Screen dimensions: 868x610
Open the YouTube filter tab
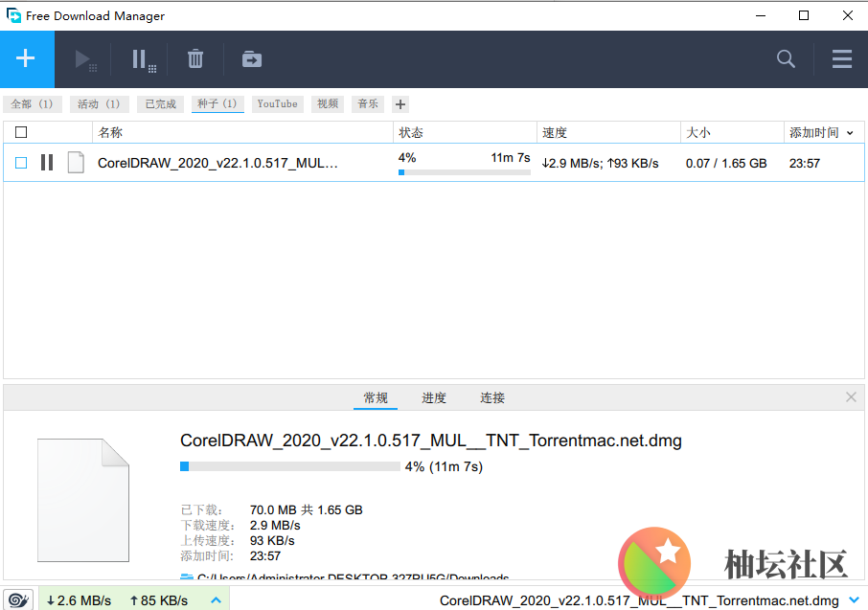(277, 104)
